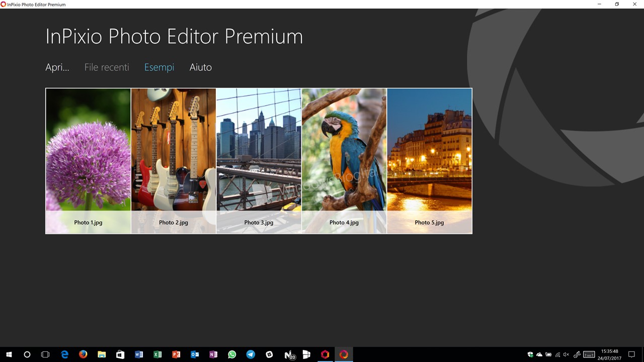Screen dimensions: 644x362
Task: Open File Explorer from the taskbar
Action: pos(102,354)
